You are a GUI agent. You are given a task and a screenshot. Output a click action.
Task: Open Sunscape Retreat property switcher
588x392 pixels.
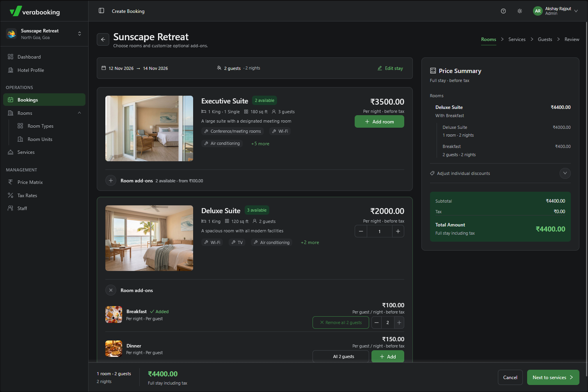click(44, 34)
